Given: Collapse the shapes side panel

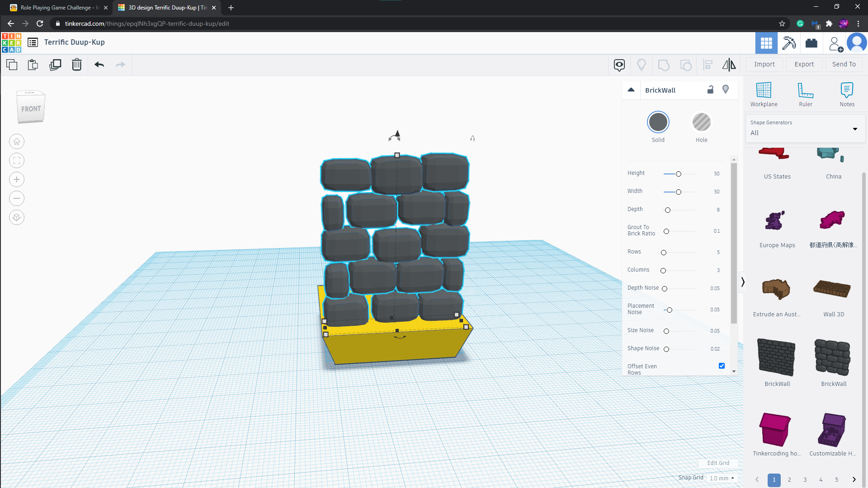Looking at the screenshot, I should (742, 282).
